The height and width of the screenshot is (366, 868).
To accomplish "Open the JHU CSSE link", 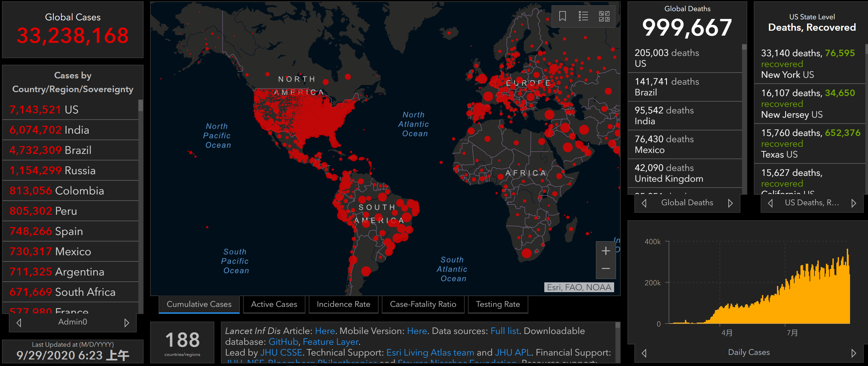I will (281, 353).
